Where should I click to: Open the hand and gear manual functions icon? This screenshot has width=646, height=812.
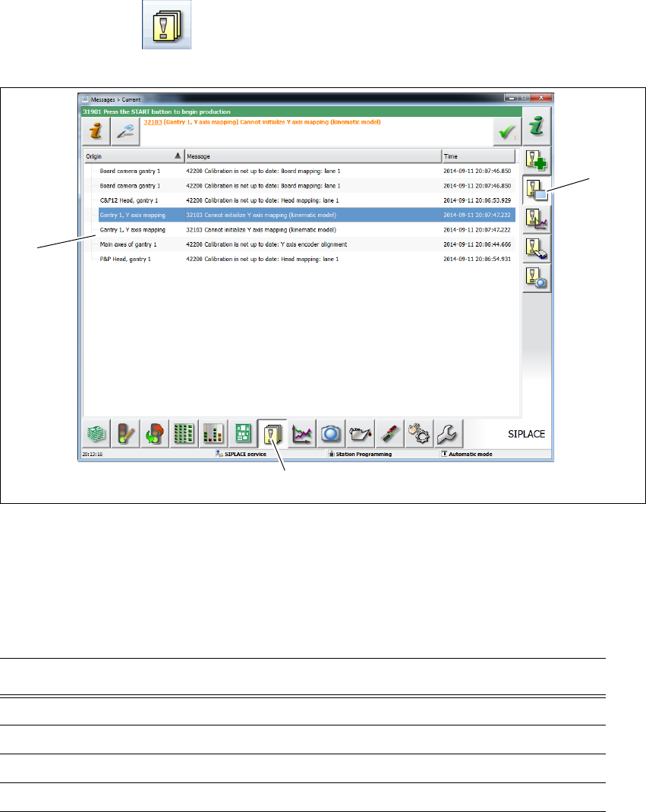(x=418, y=433)
